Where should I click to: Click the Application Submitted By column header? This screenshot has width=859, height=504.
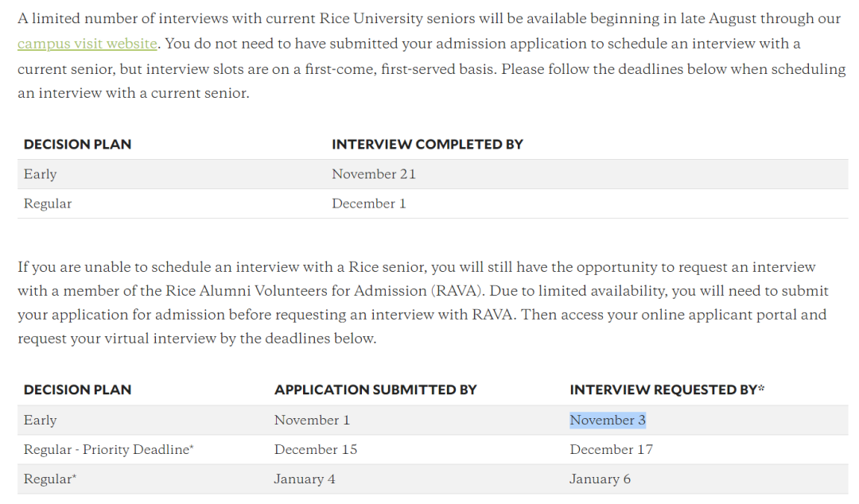point(375,390)
